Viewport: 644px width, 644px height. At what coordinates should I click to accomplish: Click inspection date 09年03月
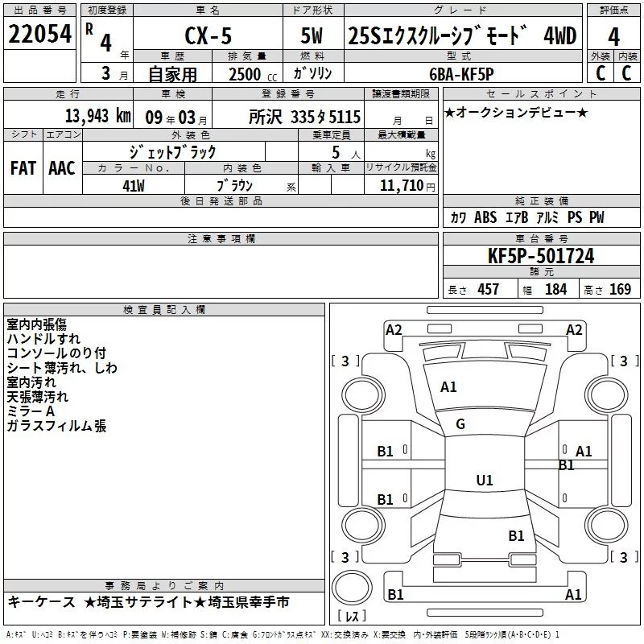(x=176, y=118)
